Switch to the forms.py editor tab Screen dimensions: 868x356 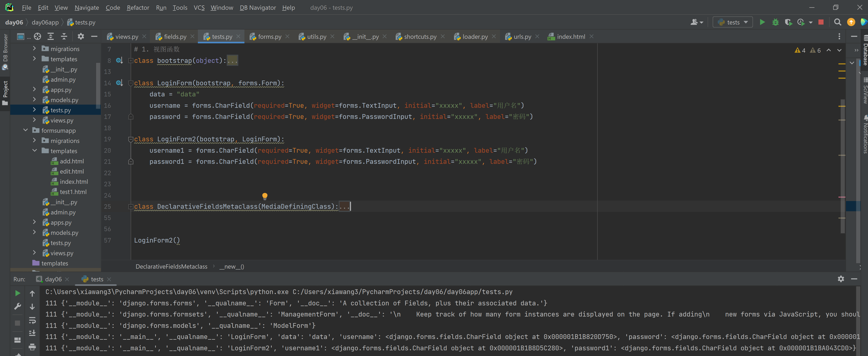pos(269,37)
